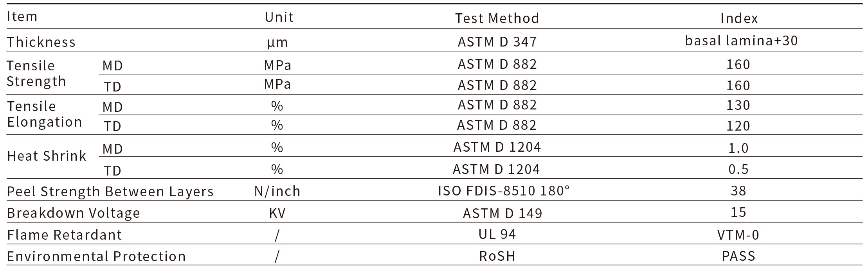Select the Index column header
This screenshot has width=868, height=267.
[x=739, y=18]
